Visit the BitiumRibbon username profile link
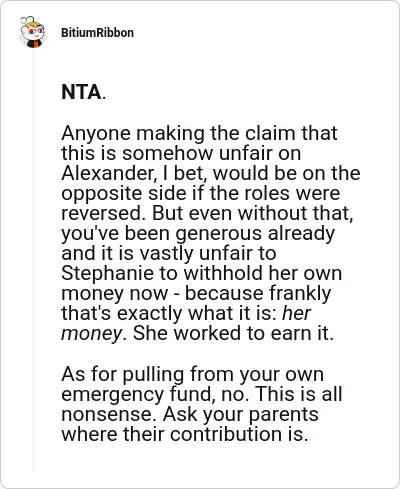Viewport: 400px width, 489px height. tap(97, 33)
